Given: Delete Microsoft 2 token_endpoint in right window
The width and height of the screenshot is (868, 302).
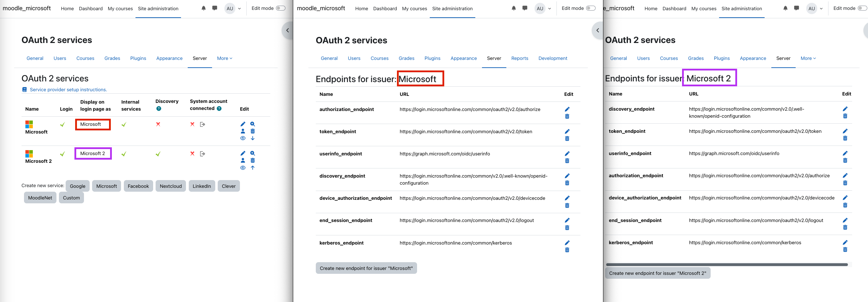Looking at the screenshot, I should click(845, 138).
